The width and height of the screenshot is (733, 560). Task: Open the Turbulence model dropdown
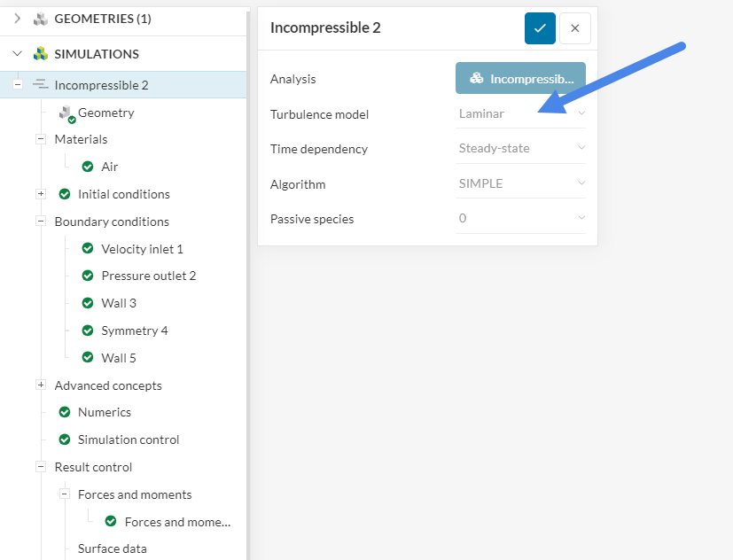pos(520,113)
